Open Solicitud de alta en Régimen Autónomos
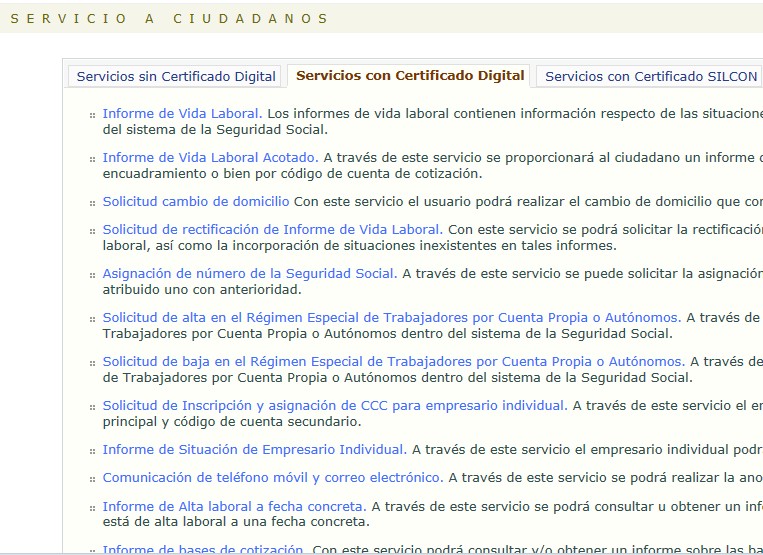The height and width of the screenshot is (555, 763). (391, 318)
